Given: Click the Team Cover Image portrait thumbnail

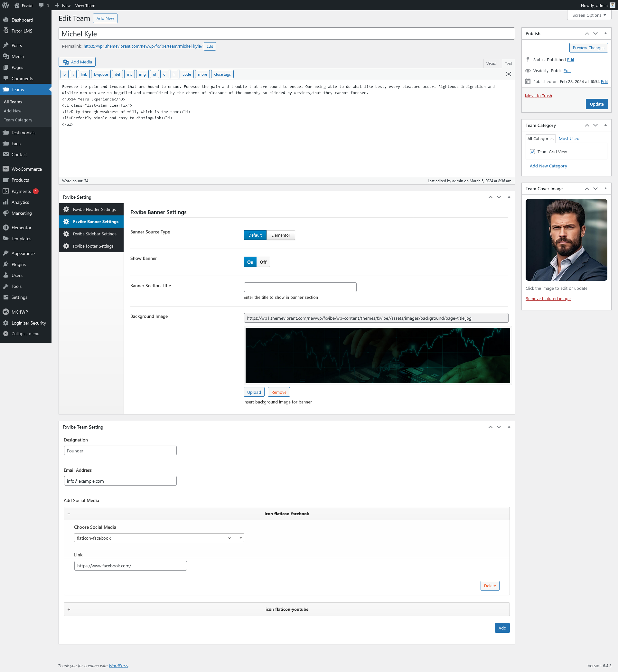Looking at the screenshot, I should click(566, 240).
